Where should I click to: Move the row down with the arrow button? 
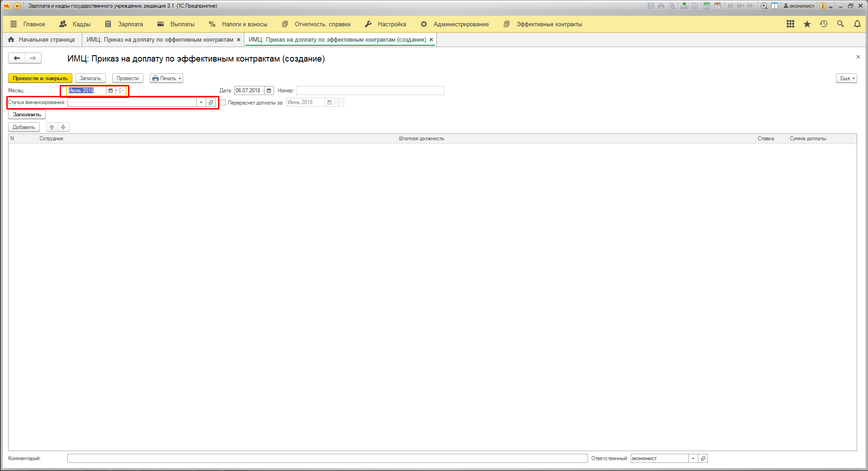[63, 127]
